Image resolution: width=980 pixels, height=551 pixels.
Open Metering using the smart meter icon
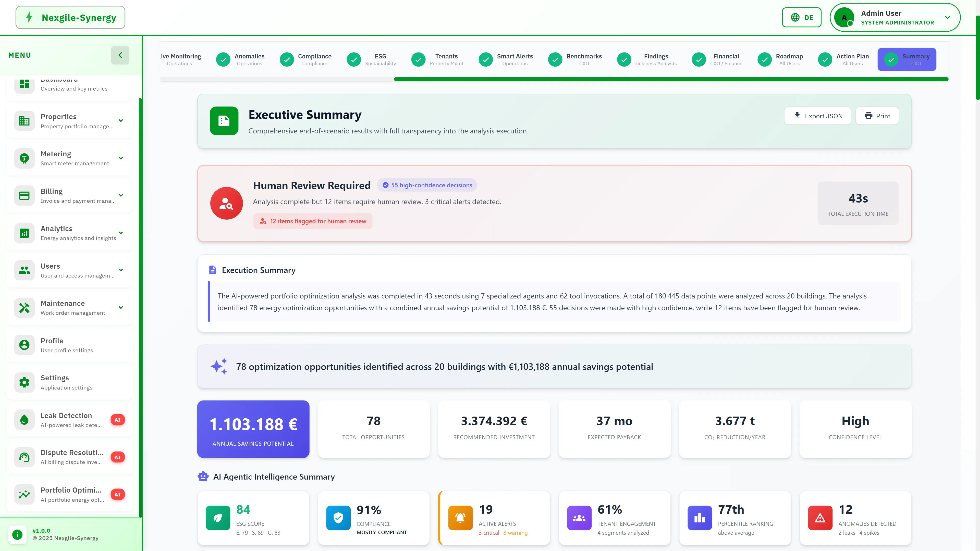click(x=24, y=158)
